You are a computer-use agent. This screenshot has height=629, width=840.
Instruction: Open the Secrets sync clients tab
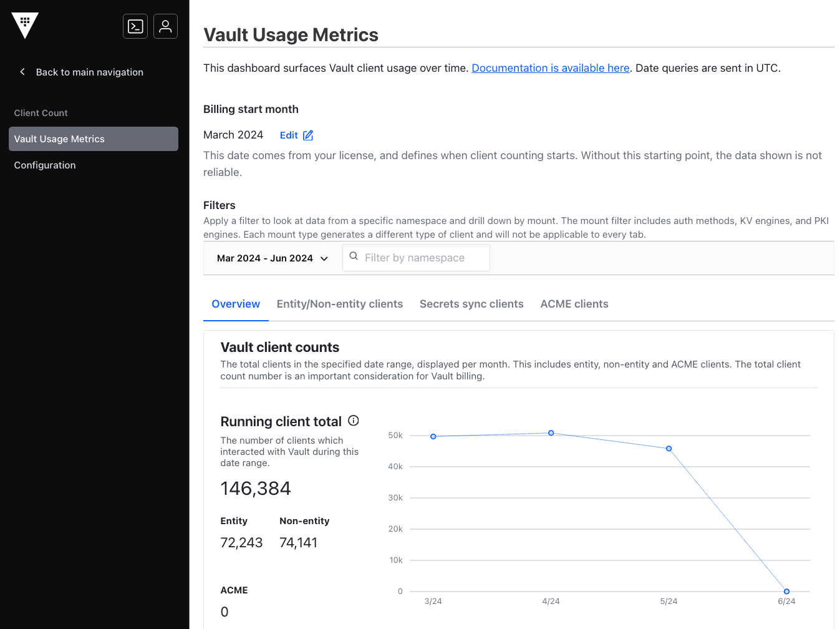471,304
